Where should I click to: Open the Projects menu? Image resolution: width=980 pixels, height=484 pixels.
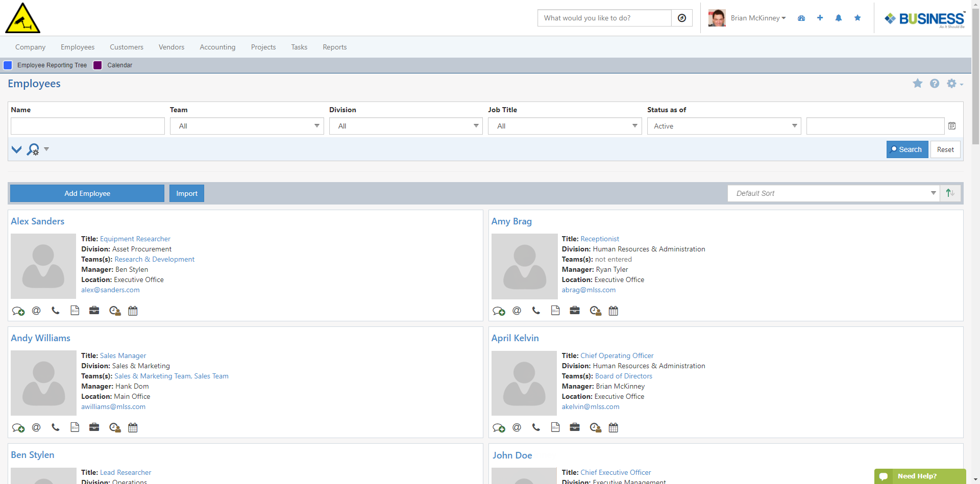[x=263, y=47]
